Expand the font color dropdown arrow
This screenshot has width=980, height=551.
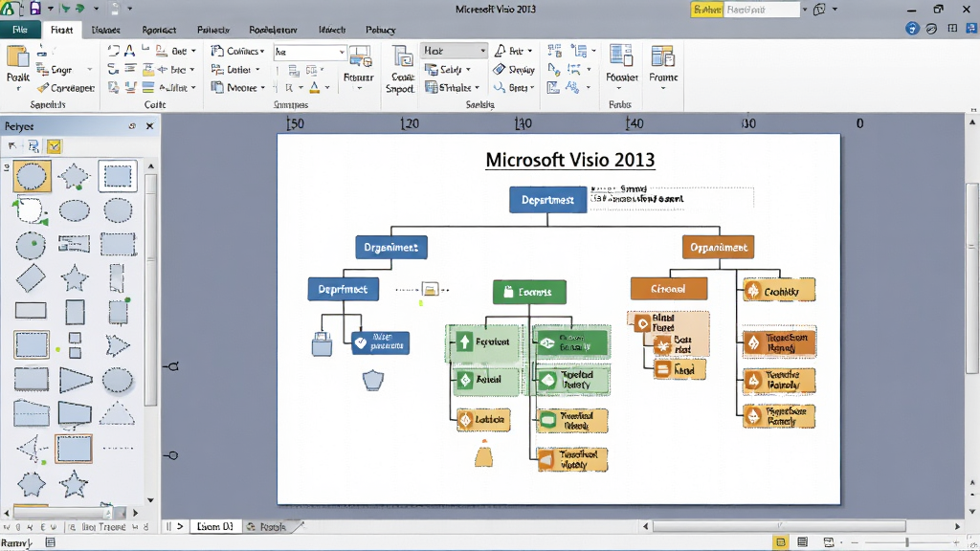pos(327,88)
